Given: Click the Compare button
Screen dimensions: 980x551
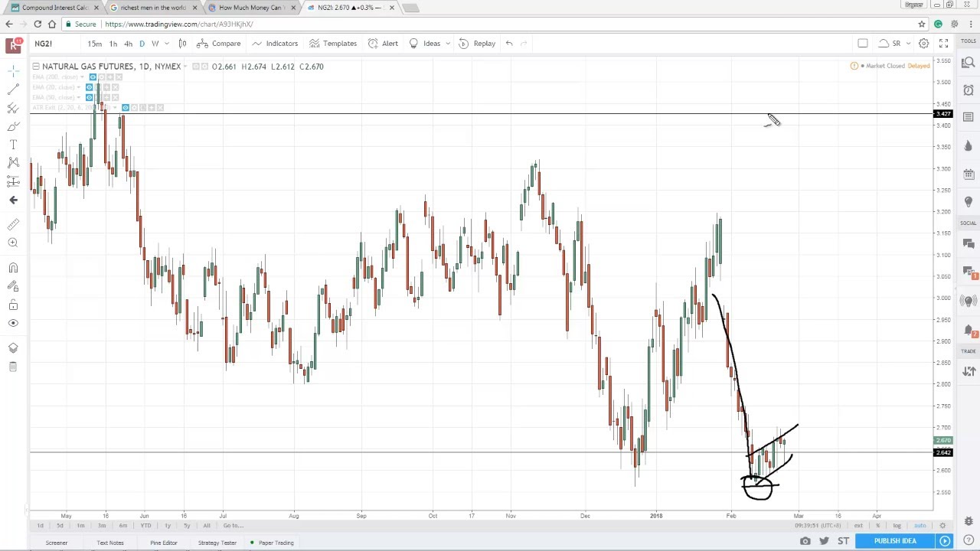Looking at the screenshot, I should tap(219, 44).
